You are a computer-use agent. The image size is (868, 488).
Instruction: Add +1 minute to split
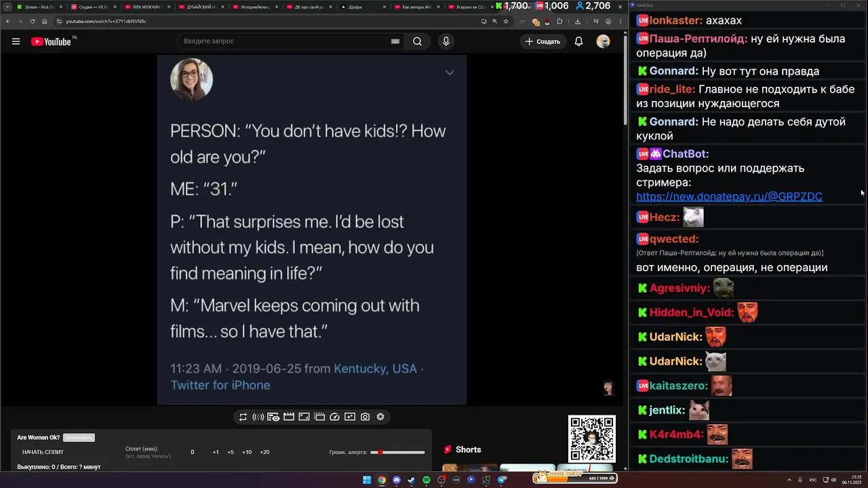216,452
